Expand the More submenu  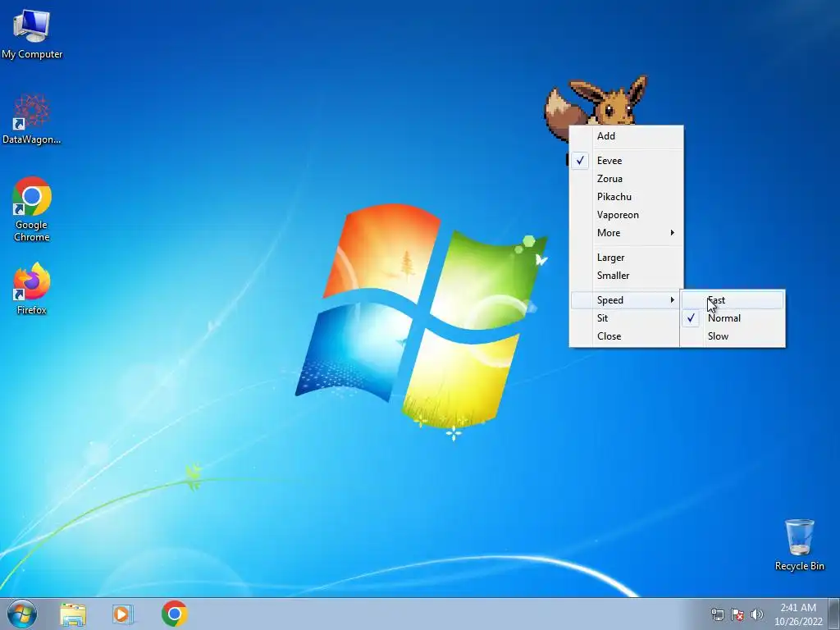[x=627, y=233]
